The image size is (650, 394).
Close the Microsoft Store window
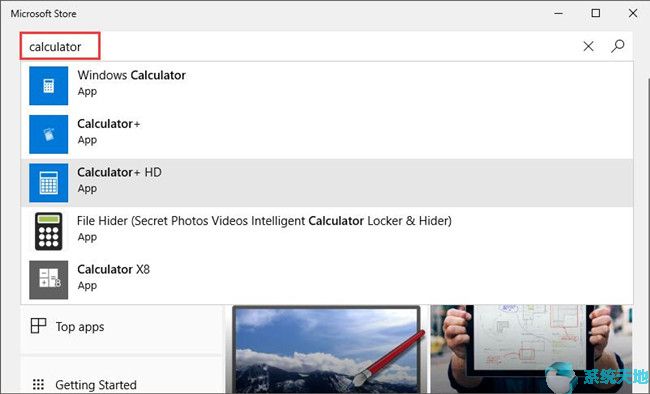pos(633,13)
